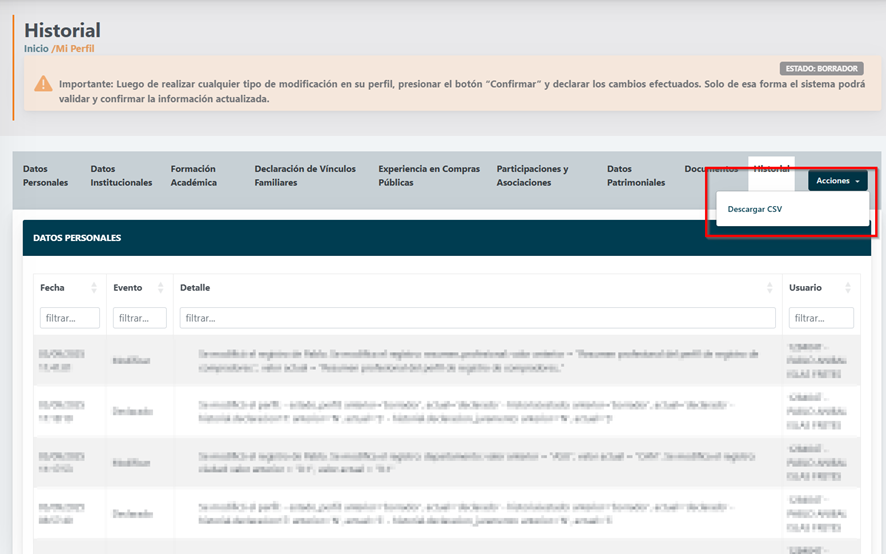The height and width of the screenshot is (554, 886).
Task: Focus the Usuario filter input
Action: pos(821,318)
